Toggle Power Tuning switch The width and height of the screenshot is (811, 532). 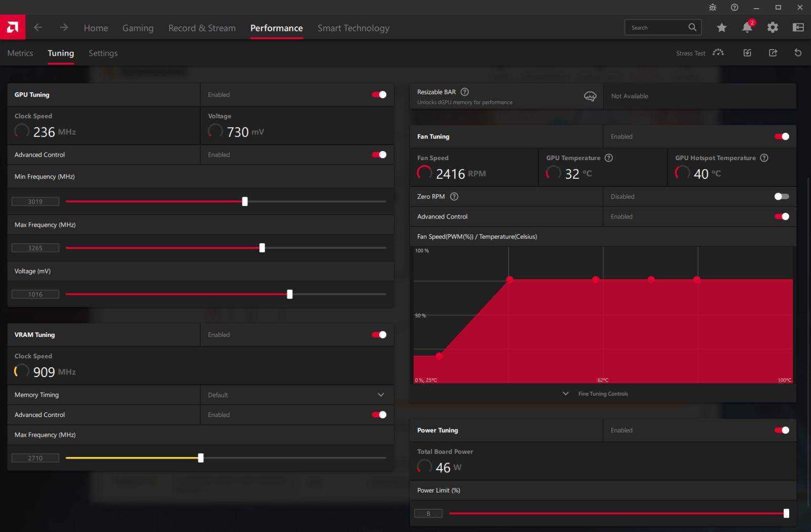coord(782,430)
